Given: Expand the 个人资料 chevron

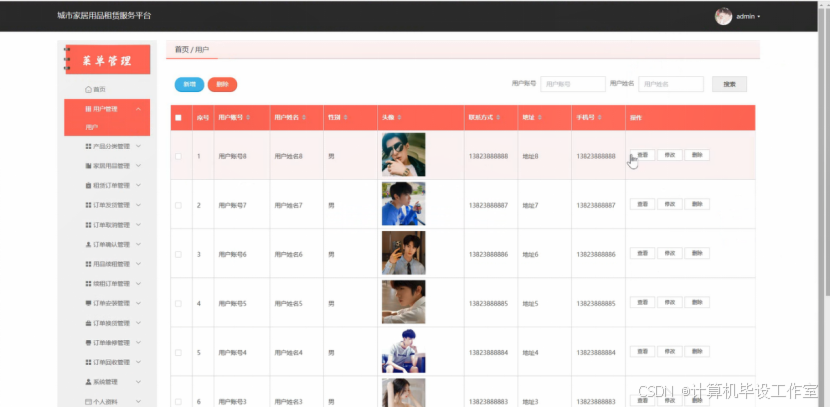Looking at the screenshot, I should pos(138,402).
